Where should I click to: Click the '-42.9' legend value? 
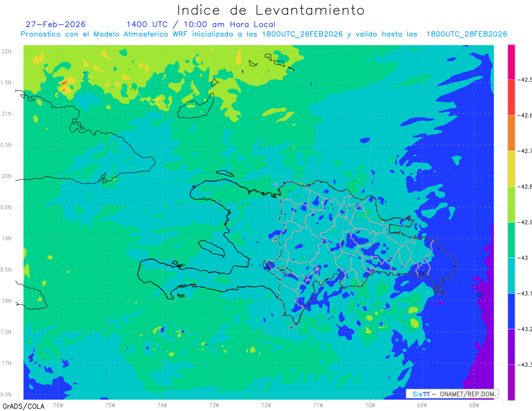[x=525, y=222]
